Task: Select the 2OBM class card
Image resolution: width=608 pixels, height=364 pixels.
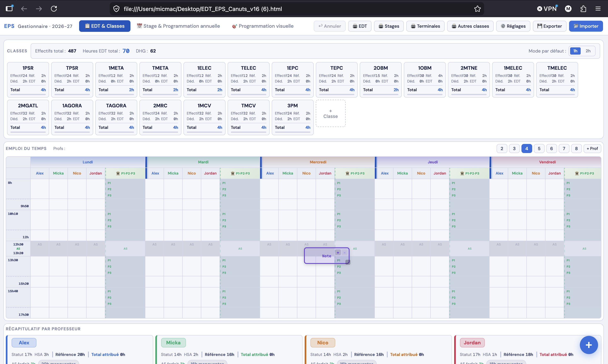Action: tap(381, 80)
